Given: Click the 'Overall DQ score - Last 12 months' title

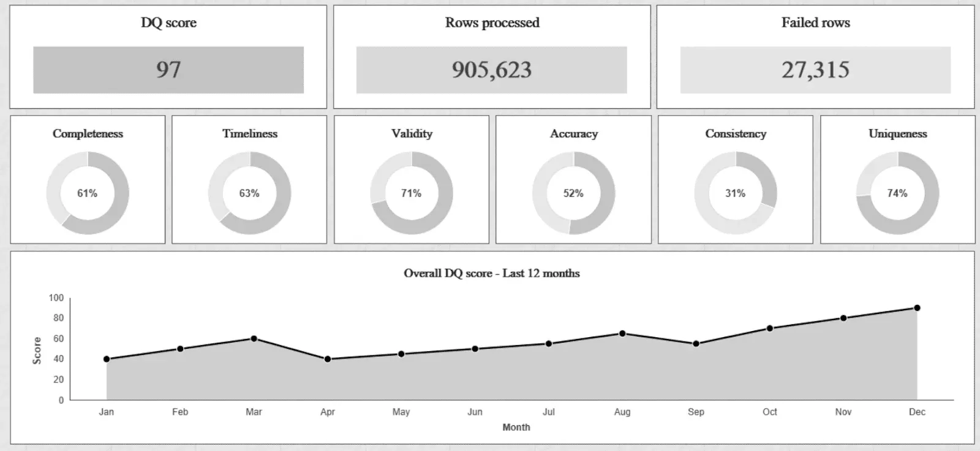Looking at the screenshot, I should tap(491, 274).
